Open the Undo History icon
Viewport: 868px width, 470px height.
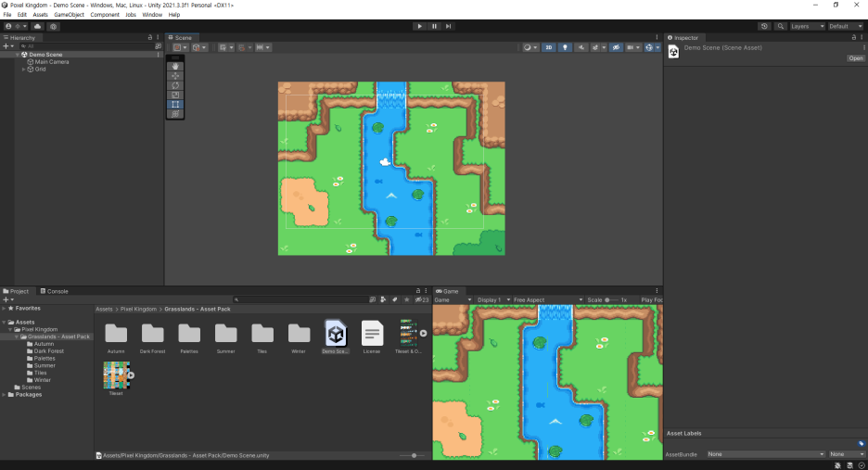[x=764, y=26]
